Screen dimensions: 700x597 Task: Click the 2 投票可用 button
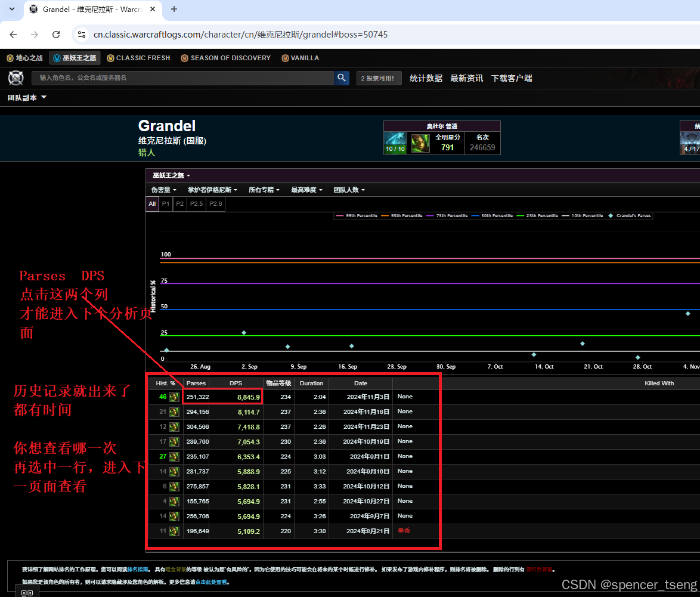(x=379, y=78)
